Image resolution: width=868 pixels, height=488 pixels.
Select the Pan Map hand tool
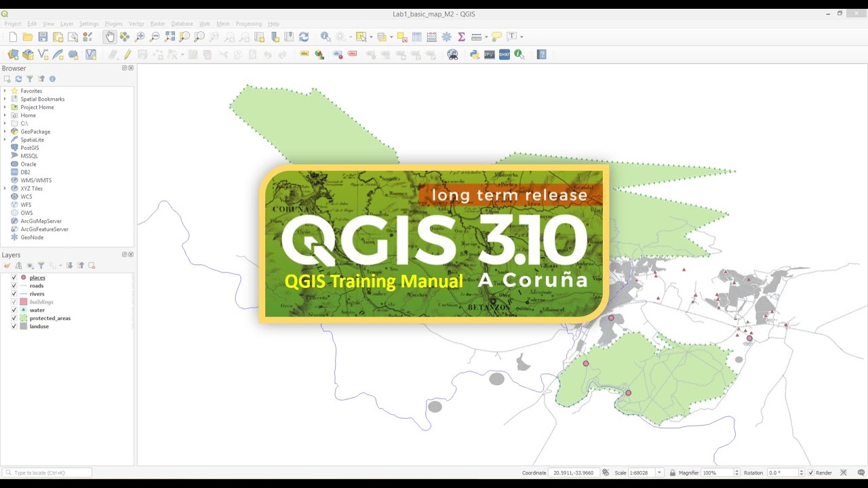[x=110, y=37]
